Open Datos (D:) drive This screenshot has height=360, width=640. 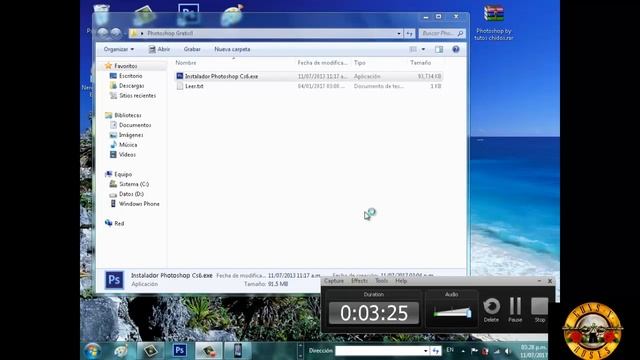coord(131,194)
